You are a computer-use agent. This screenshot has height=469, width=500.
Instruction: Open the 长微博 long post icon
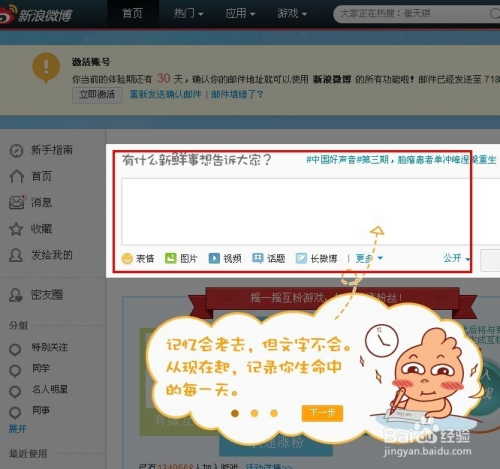point(301,258)
